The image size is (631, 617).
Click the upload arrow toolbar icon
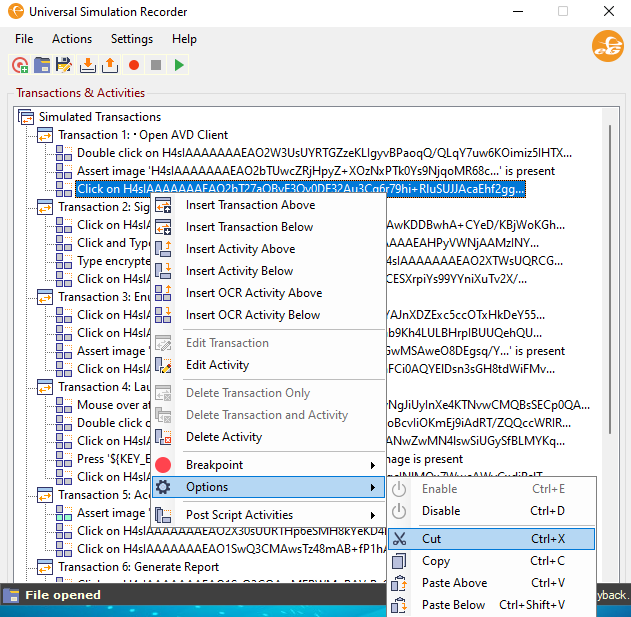tap(110, 65)
